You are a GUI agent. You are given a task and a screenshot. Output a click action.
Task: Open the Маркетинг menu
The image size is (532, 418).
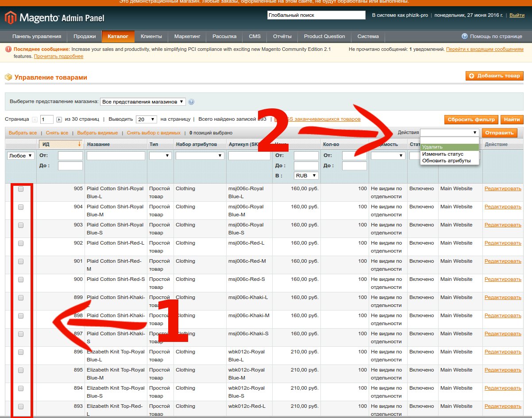pos(187,36)
